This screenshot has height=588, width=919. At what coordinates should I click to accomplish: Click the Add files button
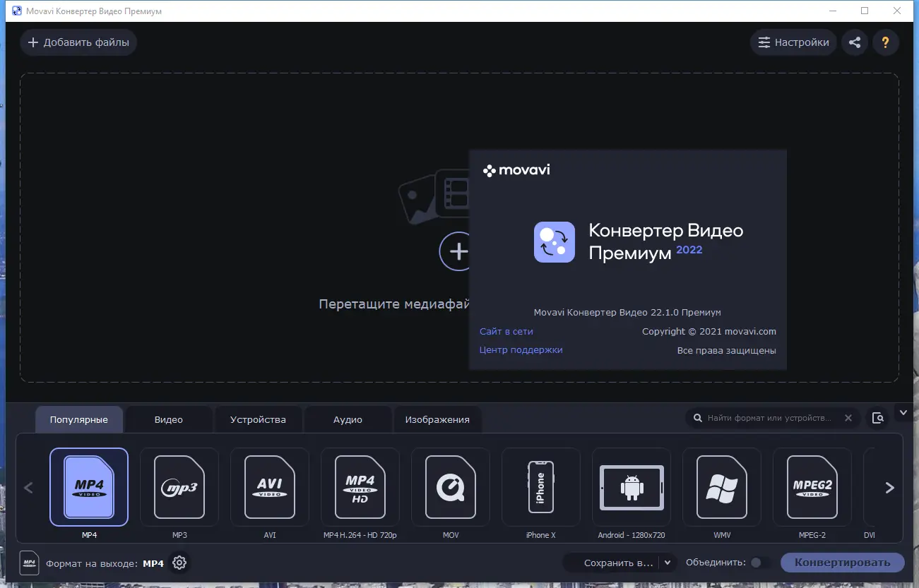point(78,42)
